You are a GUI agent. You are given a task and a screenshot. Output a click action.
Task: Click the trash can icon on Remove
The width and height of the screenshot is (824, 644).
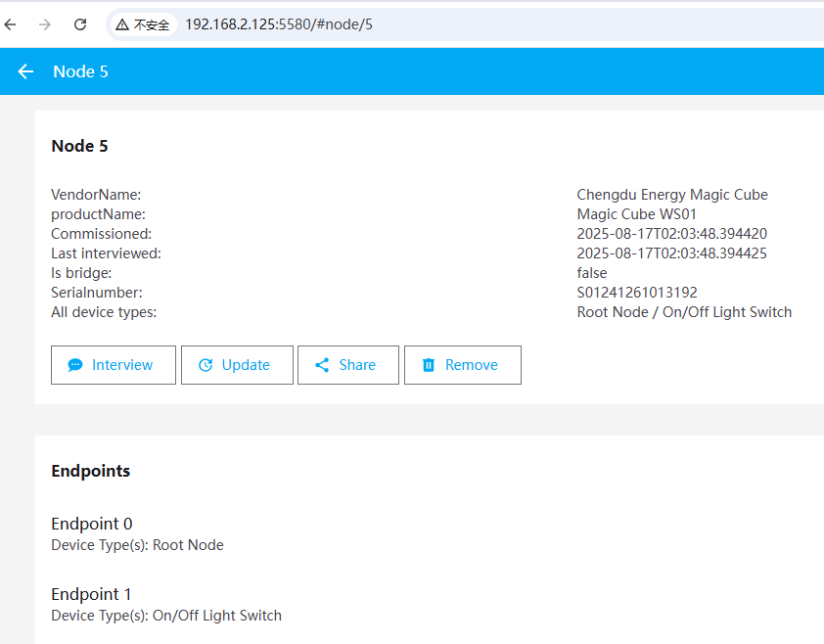[x=429, y=365]
